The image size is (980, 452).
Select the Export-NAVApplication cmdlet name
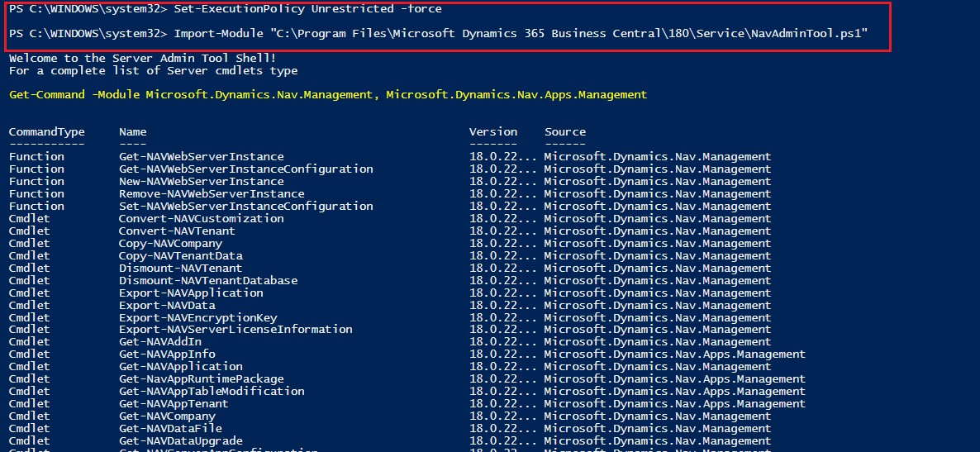[x=191, y=293]
